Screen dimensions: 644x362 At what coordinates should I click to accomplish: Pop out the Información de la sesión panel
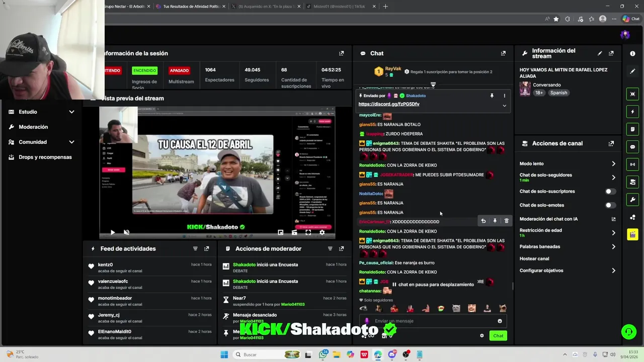pyautogui.click(x=342, y=53)
